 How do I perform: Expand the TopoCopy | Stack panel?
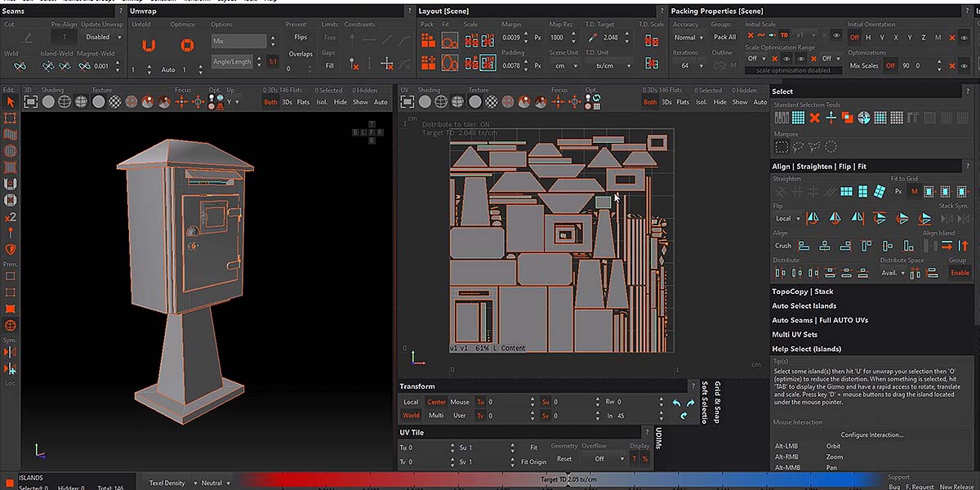pos(803,292)
